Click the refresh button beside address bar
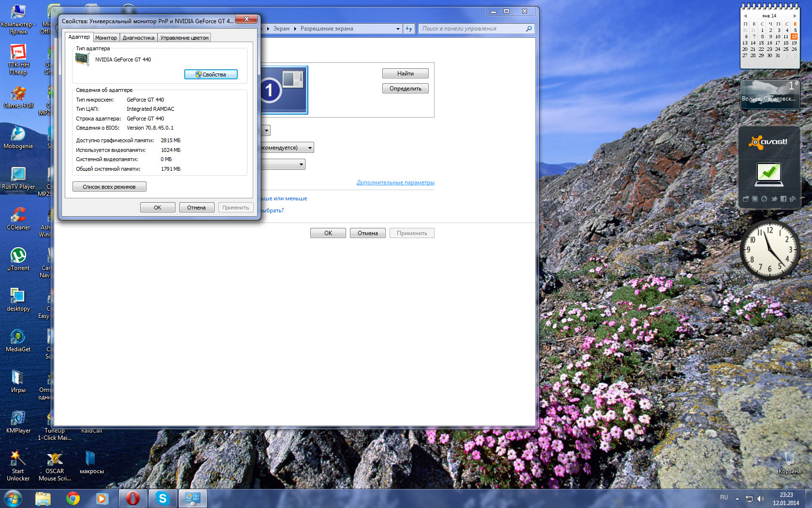The height and width of the screenshot is (508, 812). click(x=409, y=29)
